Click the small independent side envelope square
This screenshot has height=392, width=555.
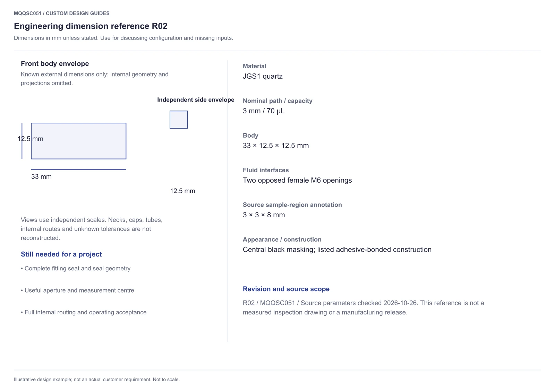tap(179, 120)
